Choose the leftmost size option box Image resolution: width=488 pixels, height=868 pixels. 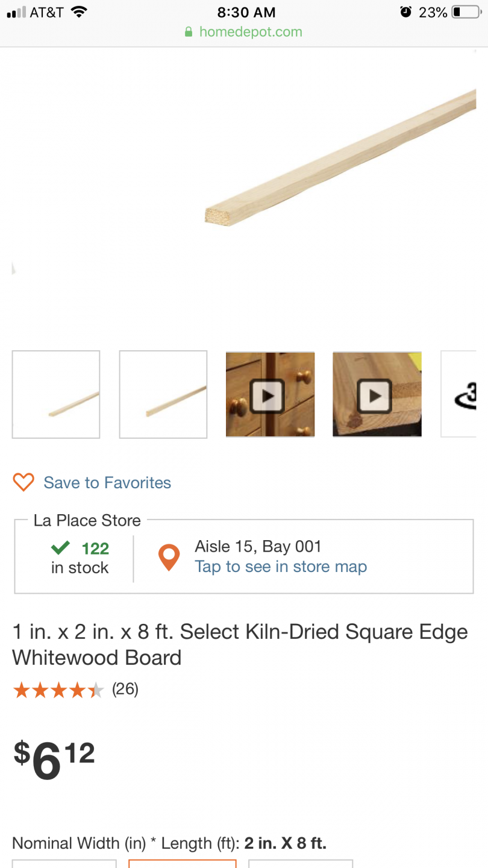[64, 864]
